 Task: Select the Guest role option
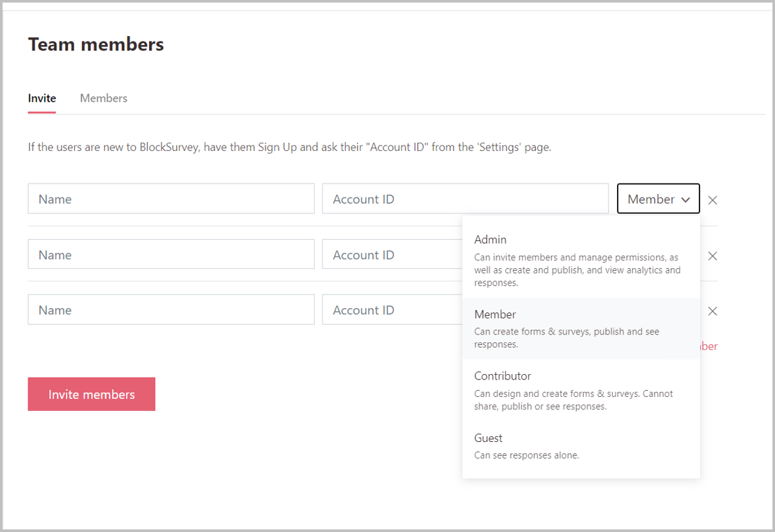(x=488, y=438)
